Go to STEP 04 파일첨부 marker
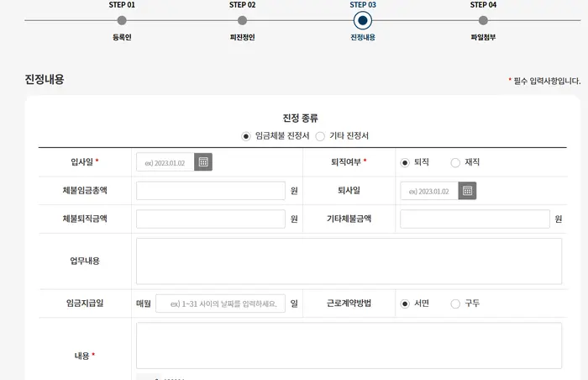 coord(483,21)
